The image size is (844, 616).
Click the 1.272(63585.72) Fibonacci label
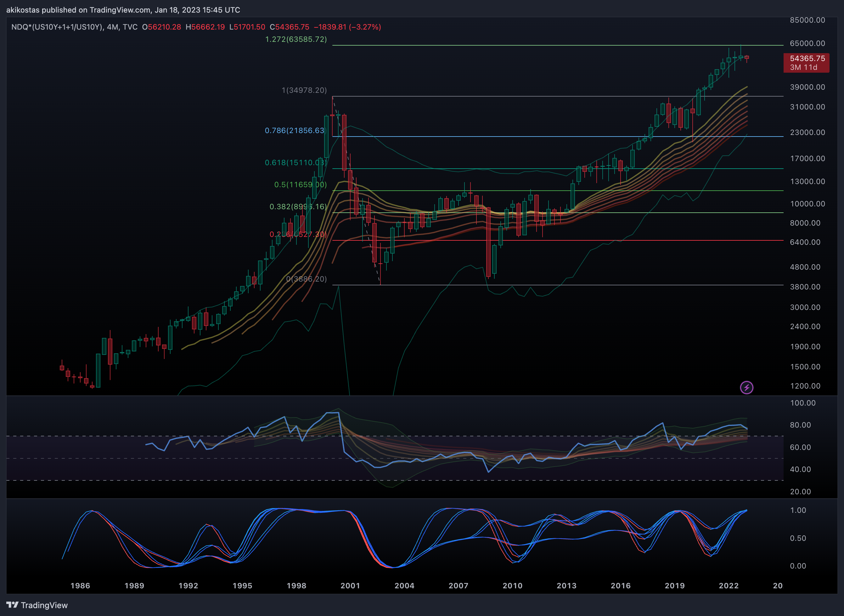(x=296, y=39)
